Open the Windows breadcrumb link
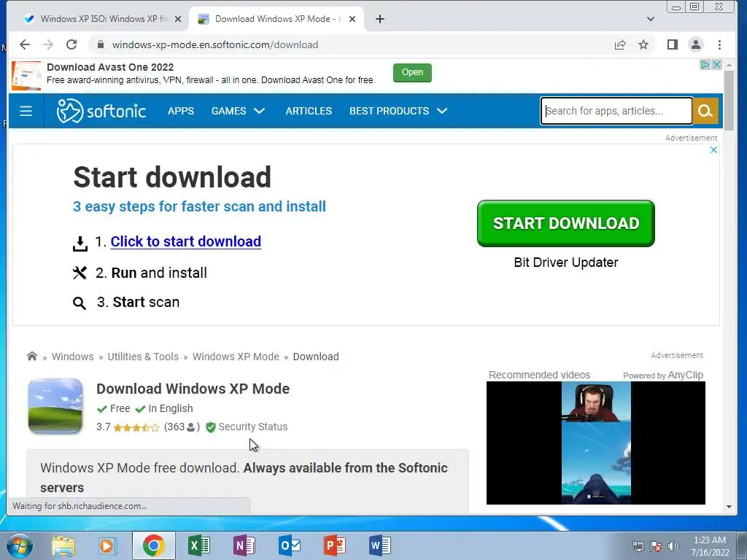This screenshot has height=560, width=747. (x=72, y=357)
